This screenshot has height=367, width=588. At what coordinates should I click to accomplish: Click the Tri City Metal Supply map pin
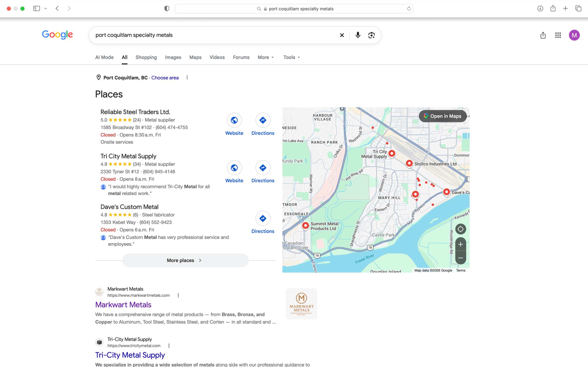pos(392,154)
